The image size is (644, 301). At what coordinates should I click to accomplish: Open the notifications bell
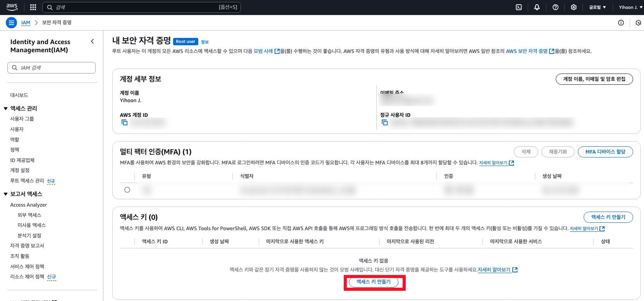537,7
